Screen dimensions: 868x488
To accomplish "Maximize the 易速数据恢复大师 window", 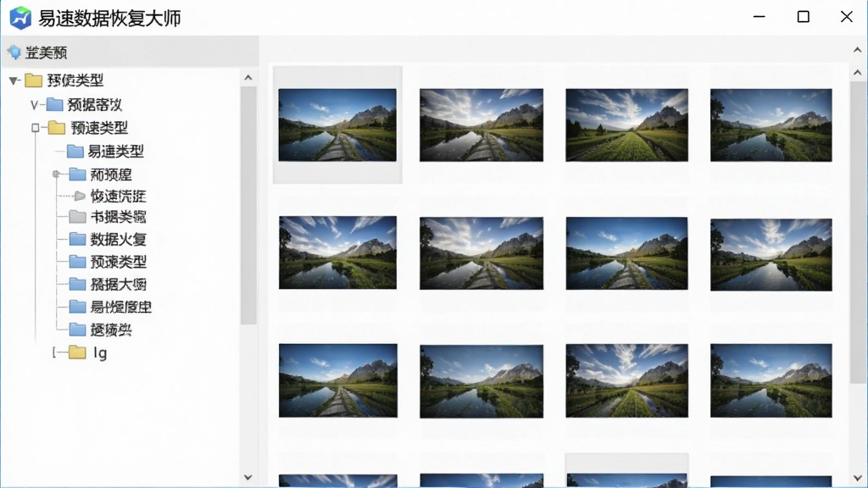I will [804, 17].
